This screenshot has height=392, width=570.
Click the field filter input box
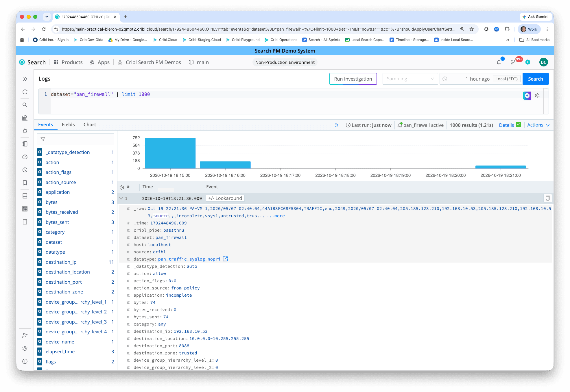75,139
